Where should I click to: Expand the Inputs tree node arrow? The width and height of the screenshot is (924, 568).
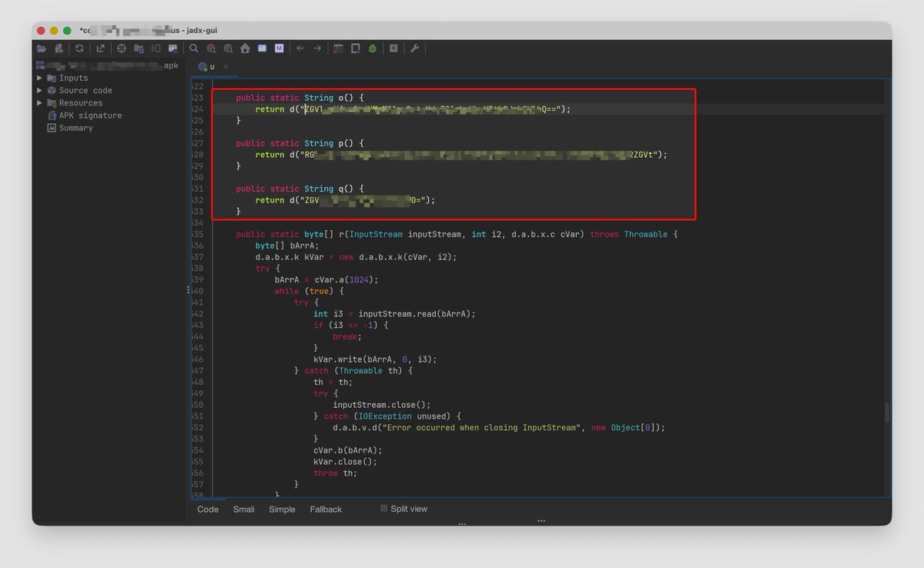40,78
